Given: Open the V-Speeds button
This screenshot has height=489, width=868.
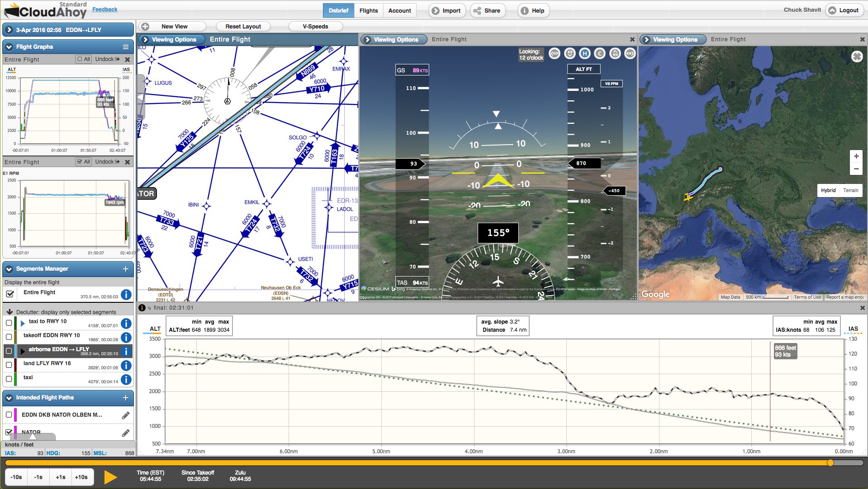Looking at the screenshot, I should (x=315, y=27).
